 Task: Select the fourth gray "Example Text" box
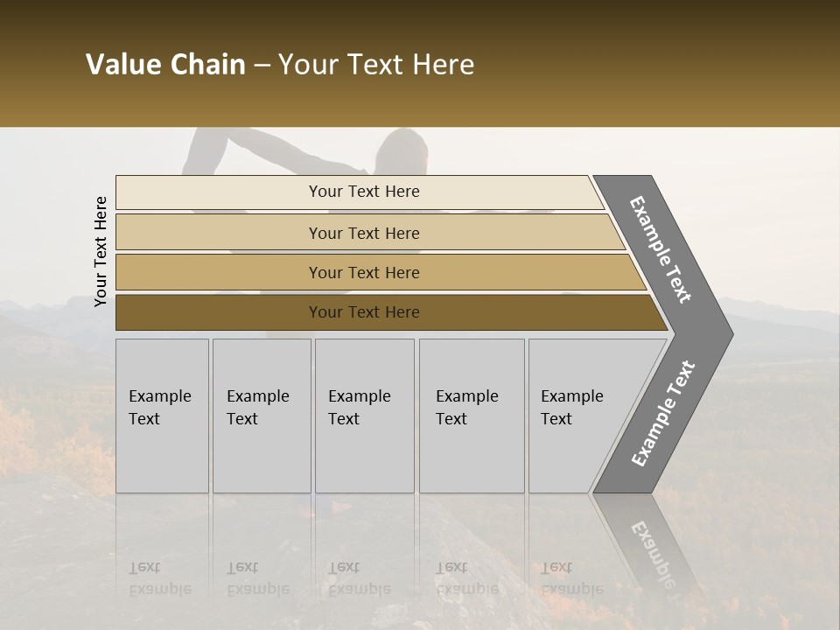click(x=472, y=416)
